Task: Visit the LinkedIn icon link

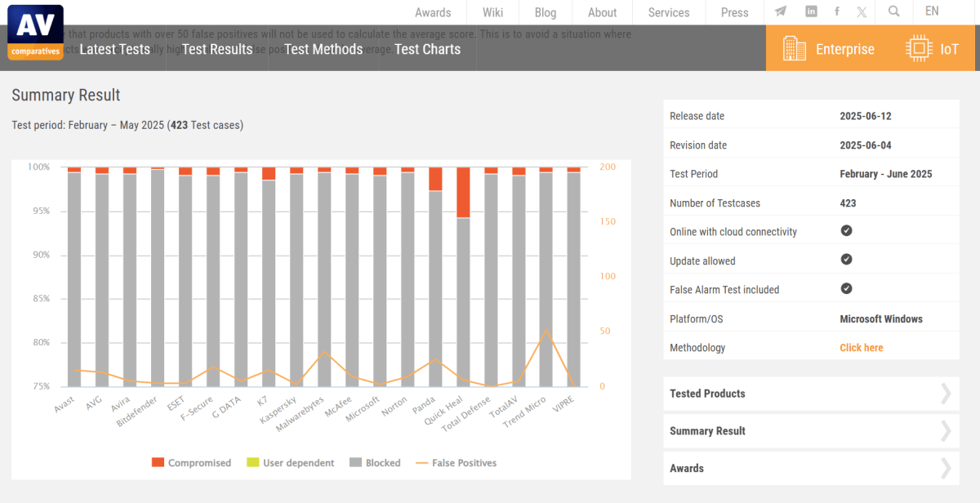Action: click(811, 11)
